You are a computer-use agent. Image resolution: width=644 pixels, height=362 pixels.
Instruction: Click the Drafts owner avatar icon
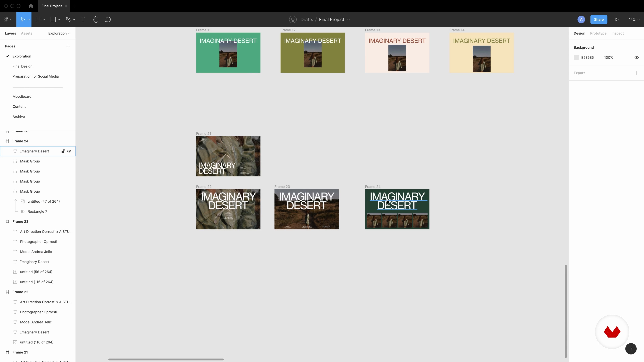(x=293, y=19)
